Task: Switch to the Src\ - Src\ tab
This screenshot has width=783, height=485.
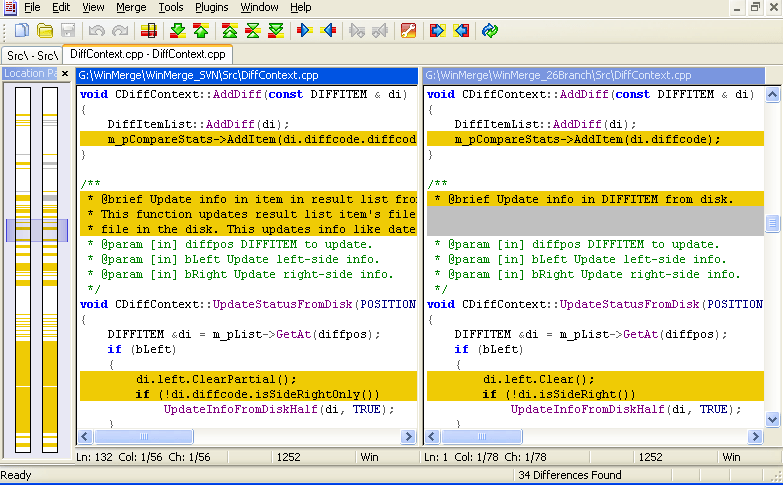Action: [x=31, y=54]
